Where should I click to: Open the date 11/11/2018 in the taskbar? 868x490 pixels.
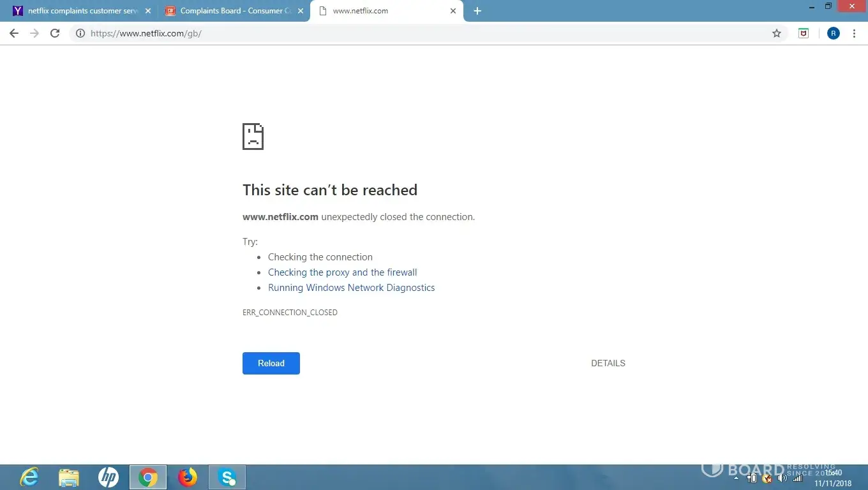pos(833,484)
